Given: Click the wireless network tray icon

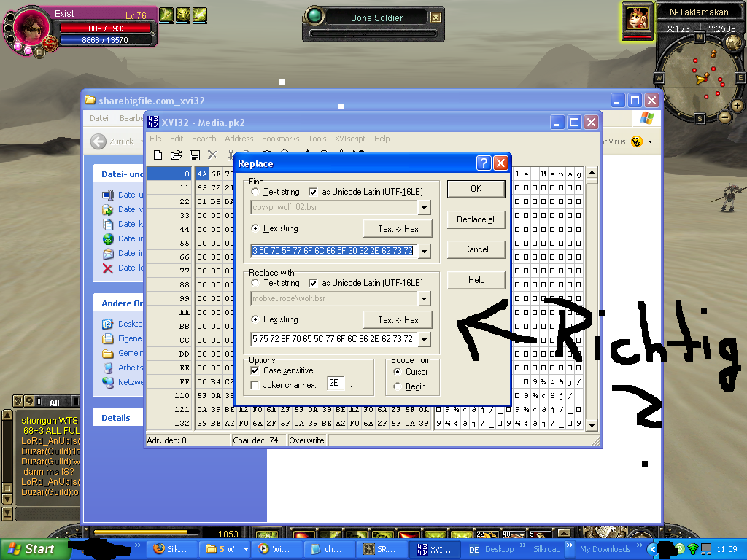Looking at the screenshot, I should pyautogui.click(x=693, y=549).
